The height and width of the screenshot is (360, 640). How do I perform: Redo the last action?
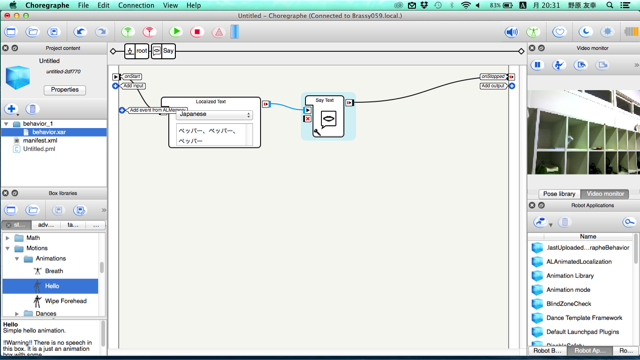pos(101,32)
